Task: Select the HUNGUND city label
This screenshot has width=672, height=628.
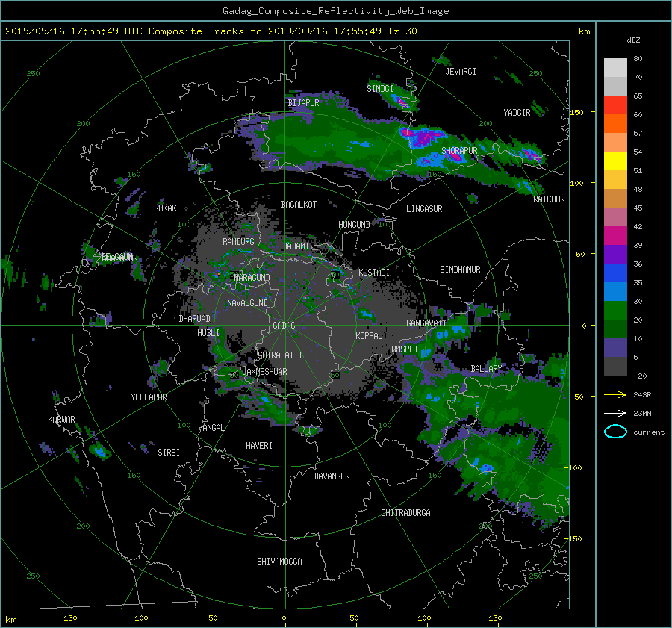Action: click(x=354, y=225)
